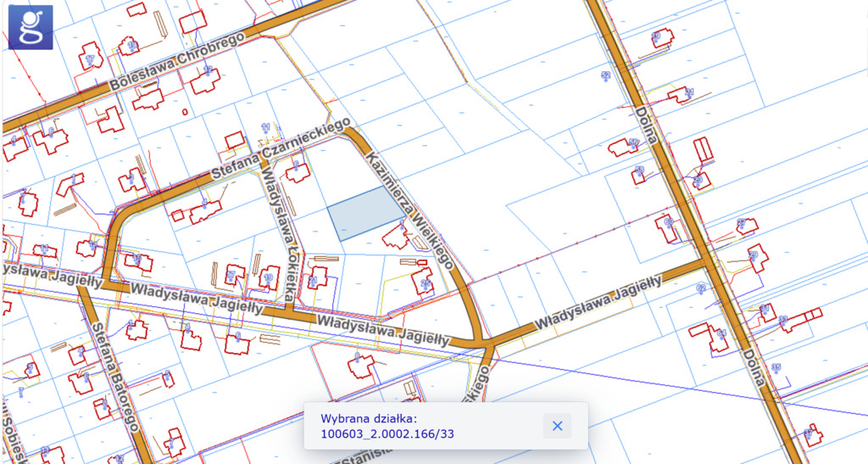Image resolution: width=868 pixels, height=464 pixels.
Task: Click the Bolesława Chrobrego street label
Action: point(176,62)
